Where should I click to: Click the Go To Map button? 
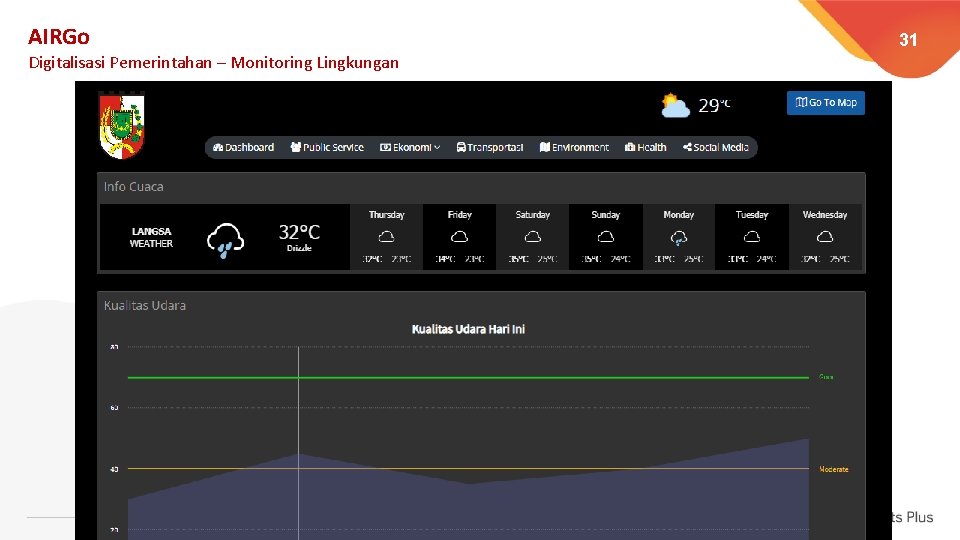click(x=825, y=103)
